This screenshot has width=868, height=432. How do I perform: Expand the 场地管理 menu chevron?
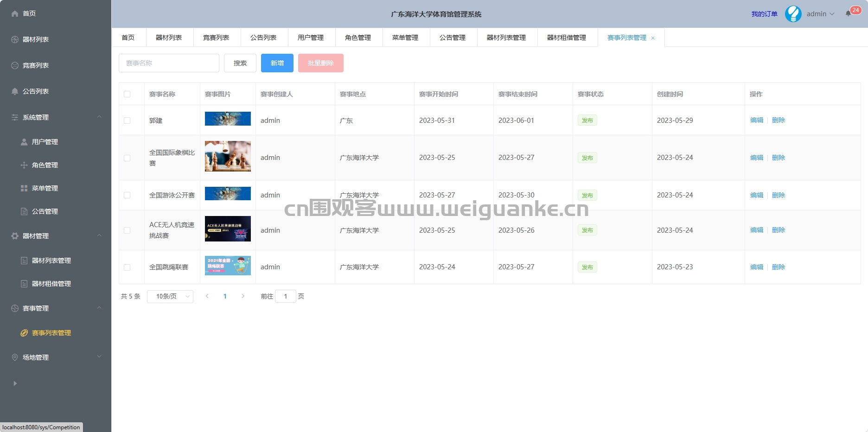pyautogui.click(x=99, y=356)
